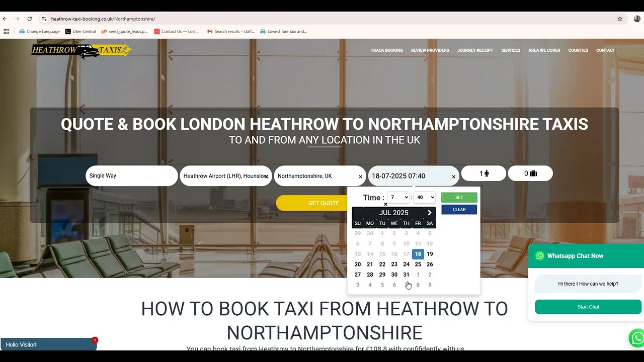This screenshot has height=362, width=644.
Task: Select July 18 in the calendar
Action: (x=418, y=254)
